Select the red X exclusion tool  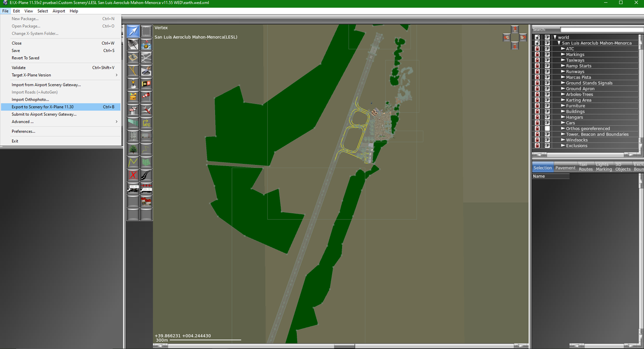click(133, 175)
